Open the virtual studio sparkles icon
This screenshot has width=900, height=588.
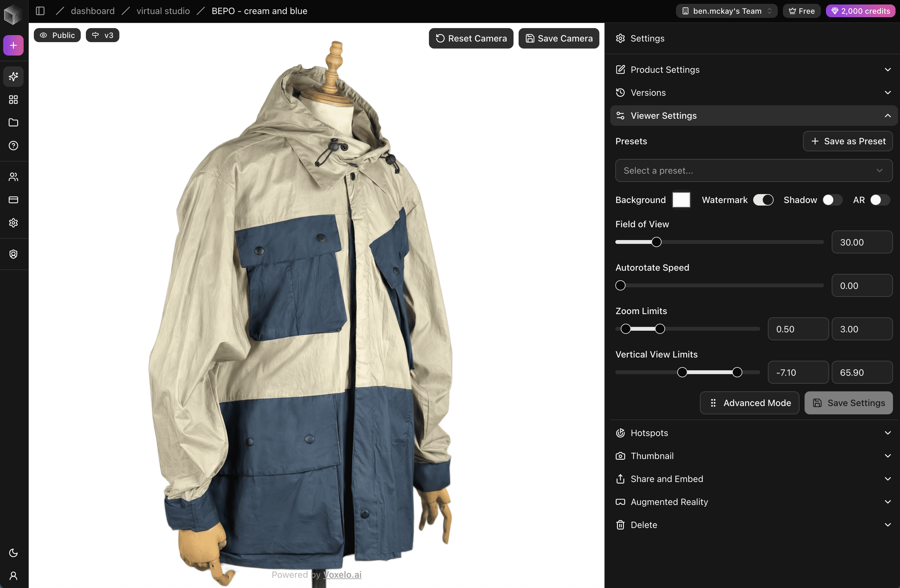[13, 76]
